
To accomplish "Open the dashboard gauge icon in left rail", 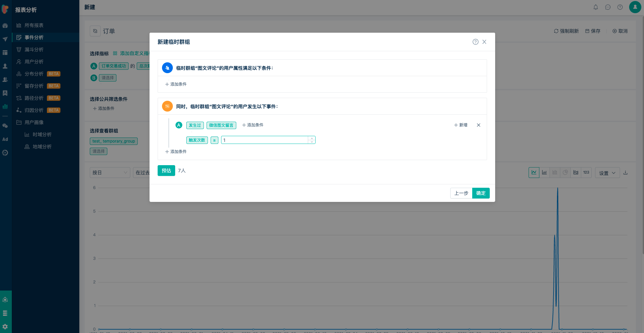I will coord(5,26).
